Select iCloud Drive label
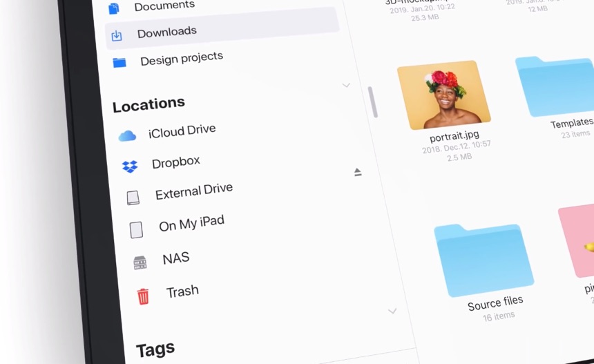 click(182, 131)
